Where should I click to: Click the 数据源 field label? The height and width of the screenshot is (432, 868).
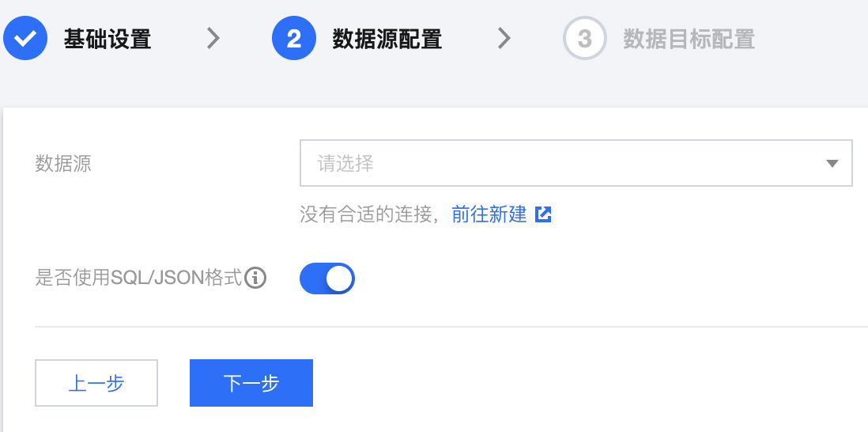(63, 163)
